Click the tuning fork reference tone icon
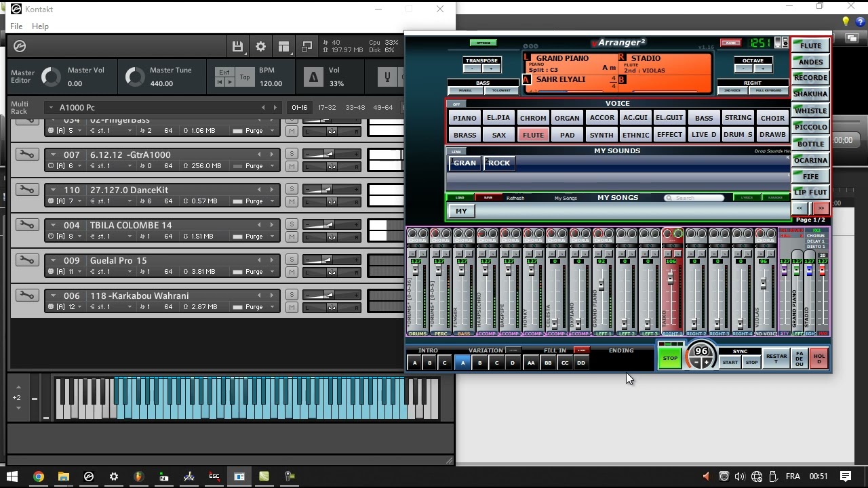This screenshot has width=868, height=488. pyautogui.click(x=387, y=77)
